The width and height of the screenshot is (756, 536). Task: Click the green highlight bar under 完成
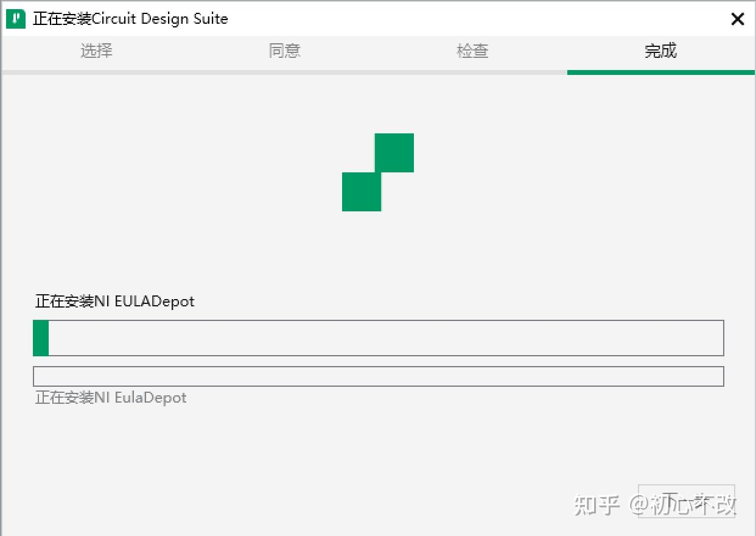click(661, 72)
